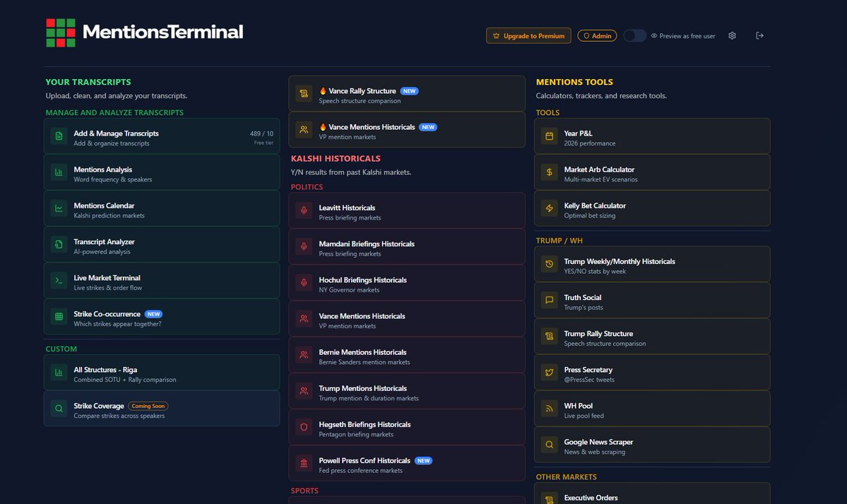Click the RSS feed icon beside WH Pool
Image resolution: width=847 pixels, height=504 pixels.
550,409
